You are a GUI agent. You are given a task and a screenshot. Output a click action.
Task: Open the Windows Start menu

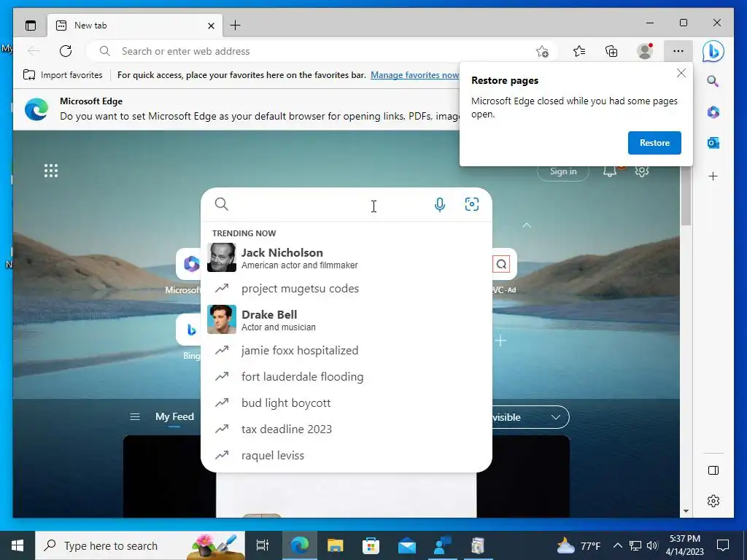pos(18,545)
